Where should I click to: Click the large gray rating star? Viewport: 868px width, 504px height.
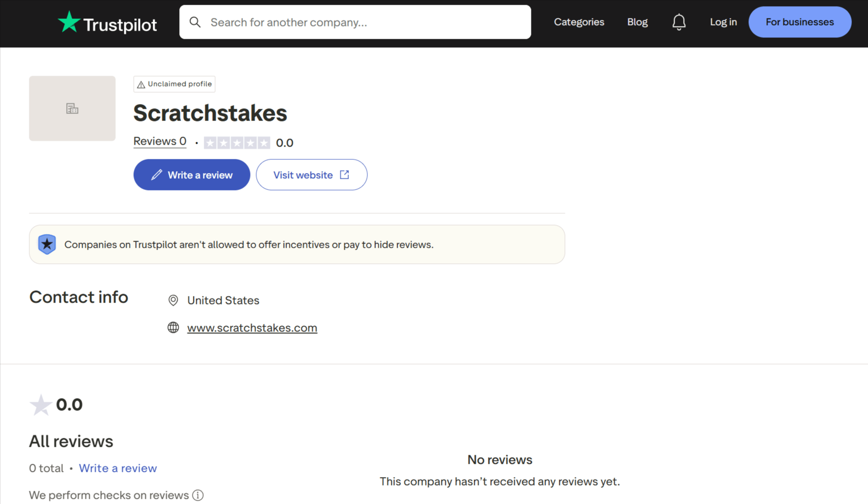click(x=41, y=405)
